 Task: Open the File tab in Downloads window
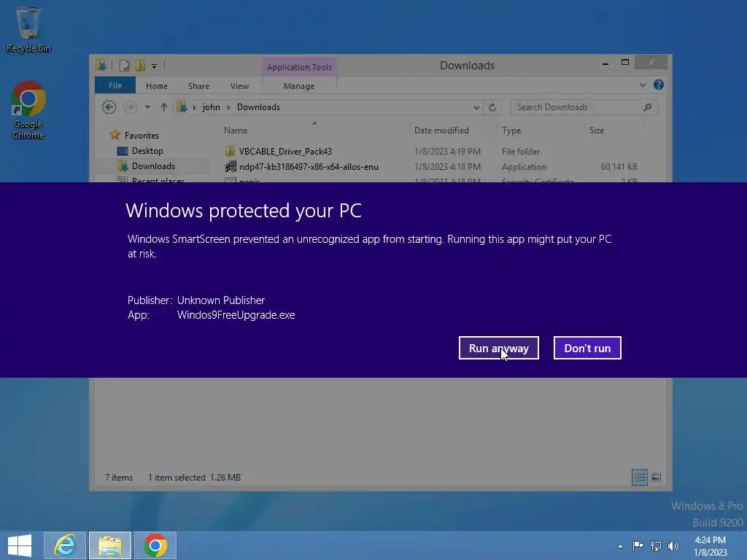(x=115, y=86)
